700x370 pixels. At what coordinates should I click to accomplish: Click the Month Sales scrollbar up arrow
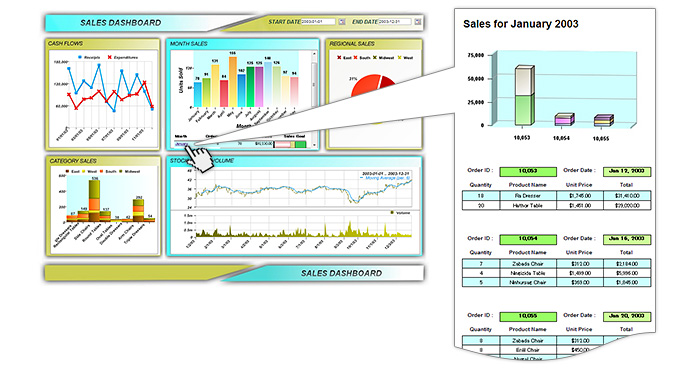coord(314,54)
